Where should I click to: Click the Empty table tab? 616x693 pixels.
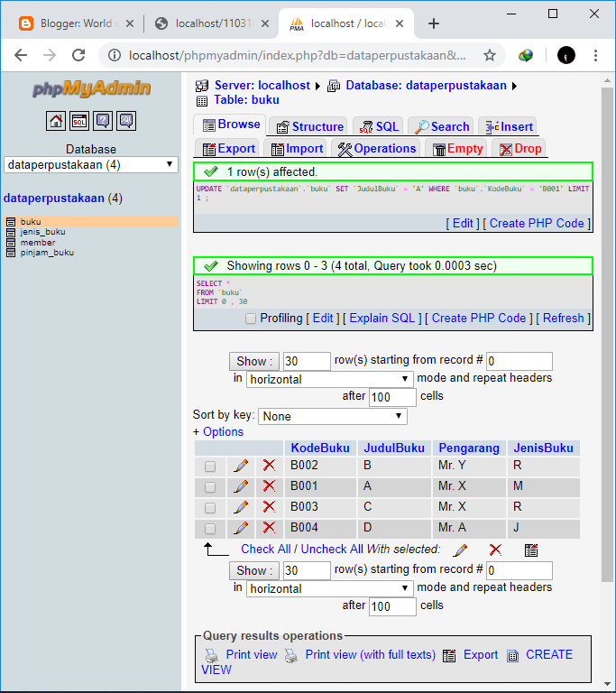click(457, 149)
